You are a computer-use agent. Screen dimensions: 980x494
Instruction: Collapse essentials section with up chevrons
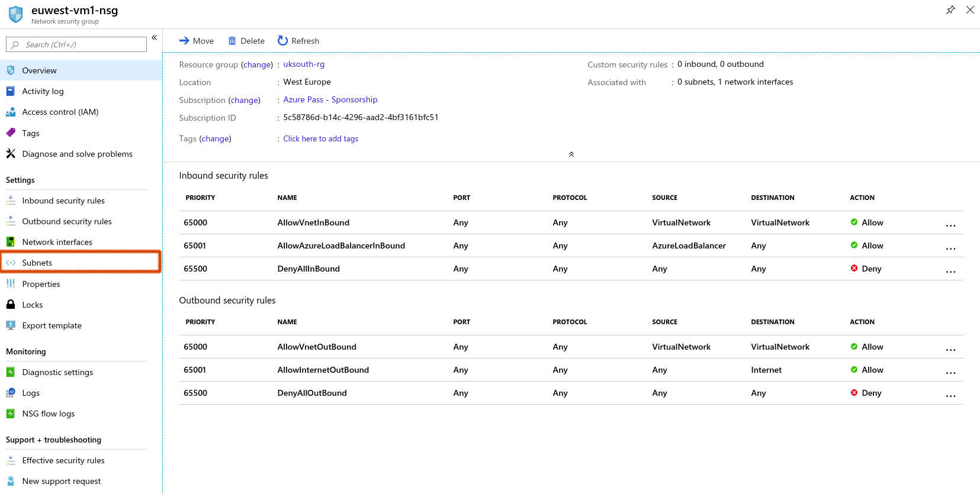coord(571,154)
